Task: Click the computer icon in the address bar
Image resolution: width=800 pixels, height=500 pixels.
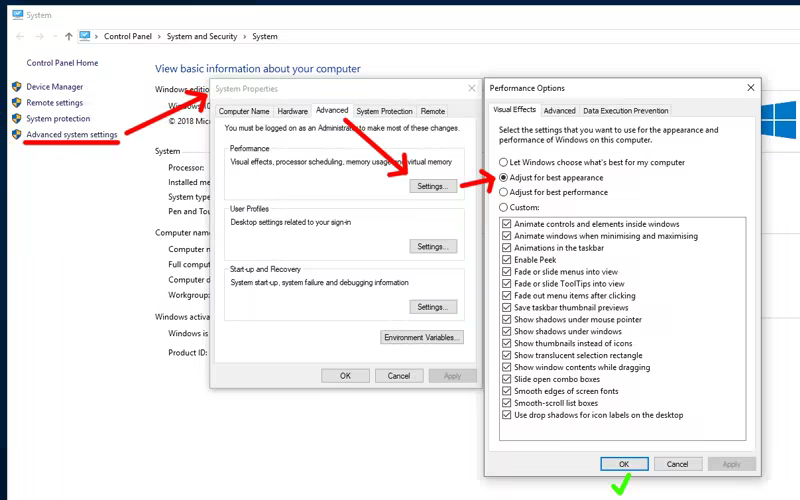Action: click(x=85, y=37)
